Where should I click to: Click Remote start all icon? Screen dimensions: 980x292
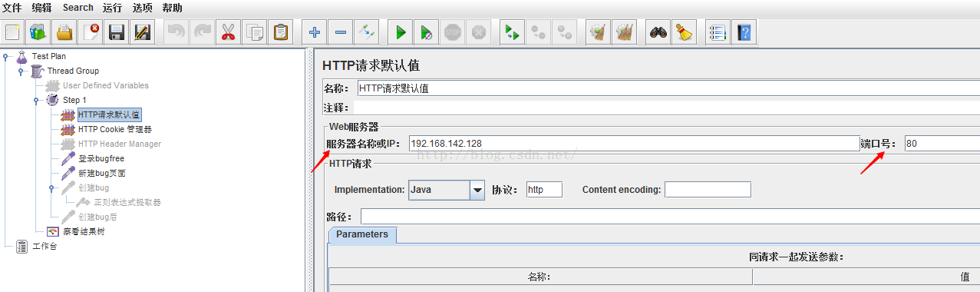point(512,32)
